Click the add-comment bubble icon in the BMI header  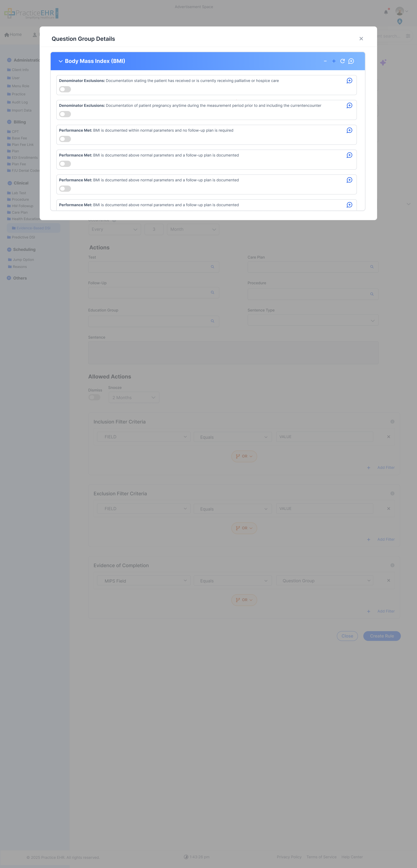point(351,61)
